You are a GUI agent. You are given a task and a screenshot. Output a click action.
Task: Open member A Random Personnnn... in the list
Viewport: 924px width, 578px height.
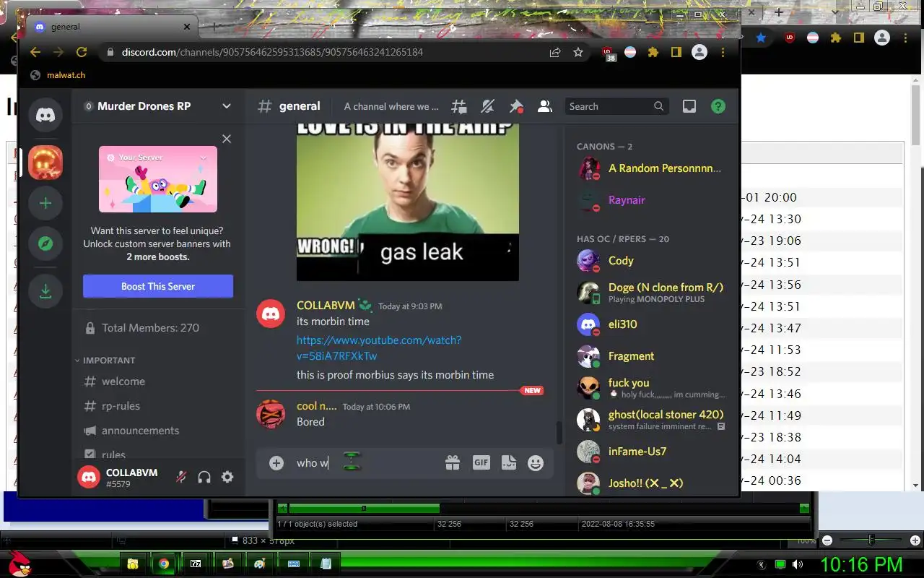tap(650, 168)
